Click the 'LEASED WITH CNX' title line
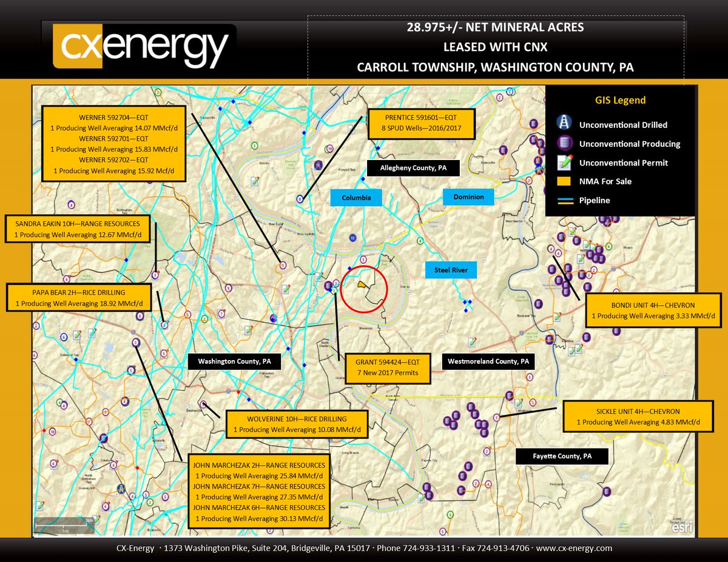Viewport: 728px width, 562px height. click(496, 47)
